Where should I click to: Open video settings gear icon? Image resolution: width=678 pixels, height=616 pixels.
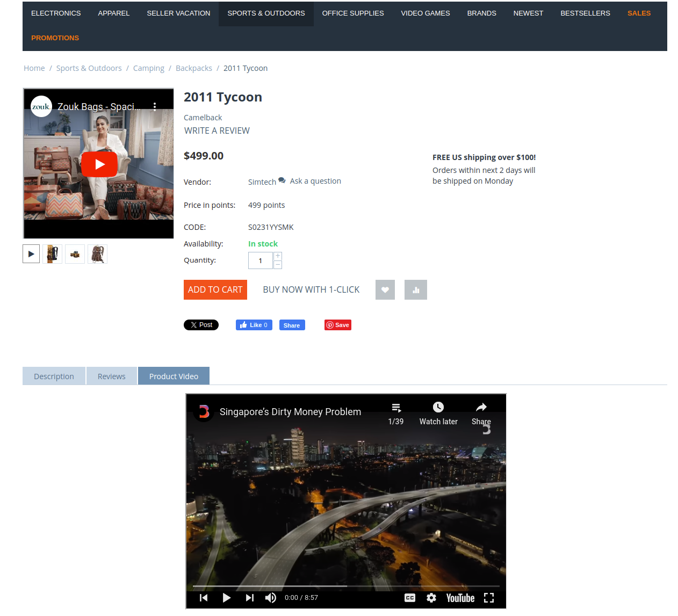[431, 598]
